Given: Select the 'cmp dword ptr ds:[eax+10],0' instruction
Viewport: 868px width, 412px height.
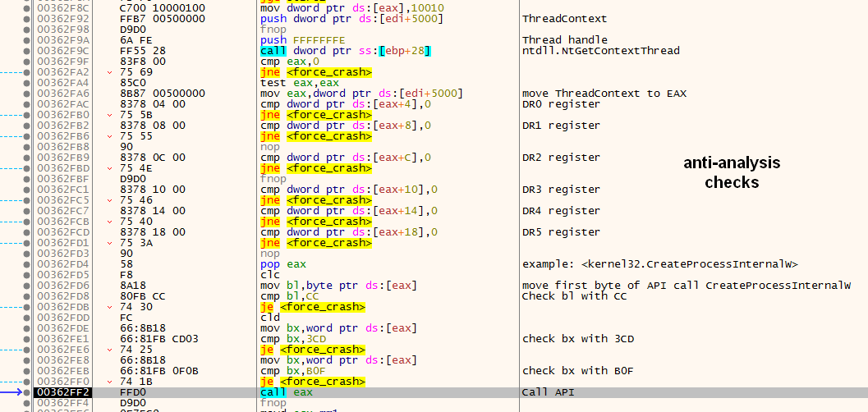Looking at the screenshot, I should [x=349, y=190].
